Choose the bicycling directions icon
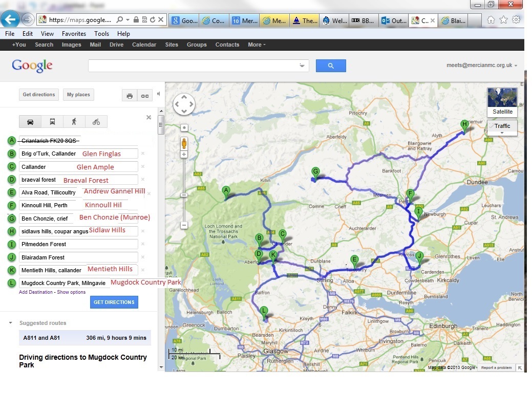 96,121
